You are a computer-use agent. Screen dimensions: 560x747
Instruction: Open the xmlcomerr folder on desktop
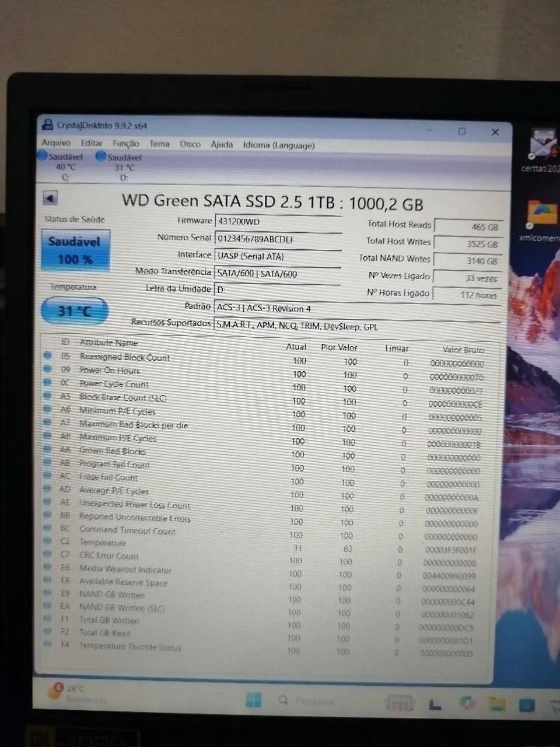540,221
